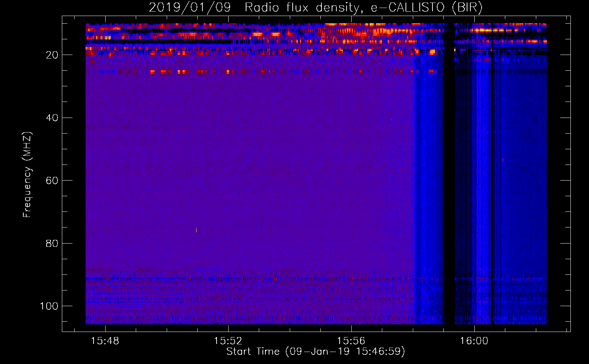Click the '80' frequency tick label
This screenshot has height=364, width=589.
click(52, 243)
